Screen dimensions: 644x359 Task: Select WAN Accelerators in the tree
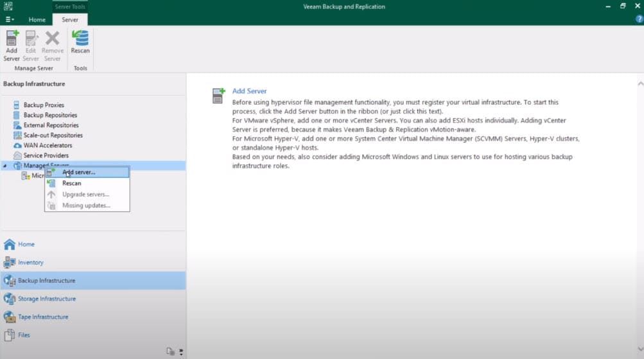pos(48,145)
